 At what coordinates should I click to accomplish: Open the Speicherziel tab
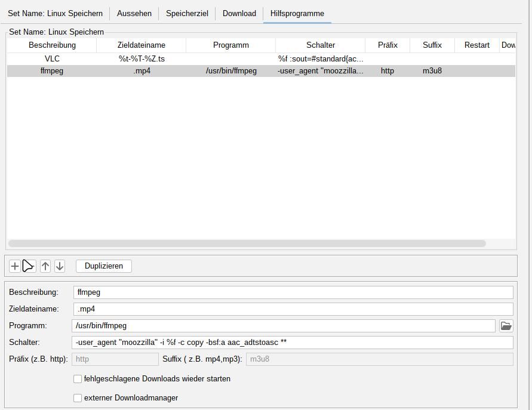[x=187, y=14]
